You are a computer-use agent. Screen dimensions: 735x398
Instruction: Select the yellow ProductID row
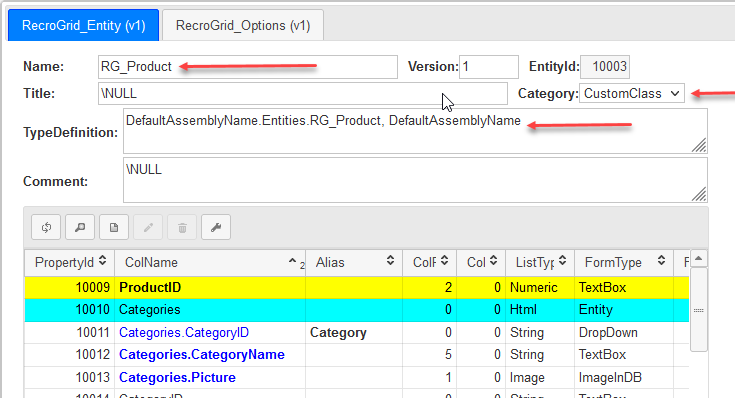[x=357, y=287]
